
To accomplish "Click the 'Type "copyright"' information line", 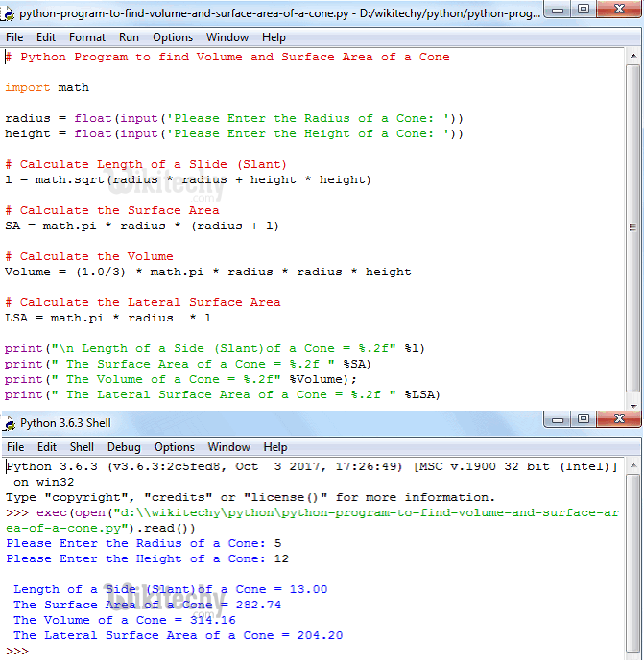I will 250,497.
